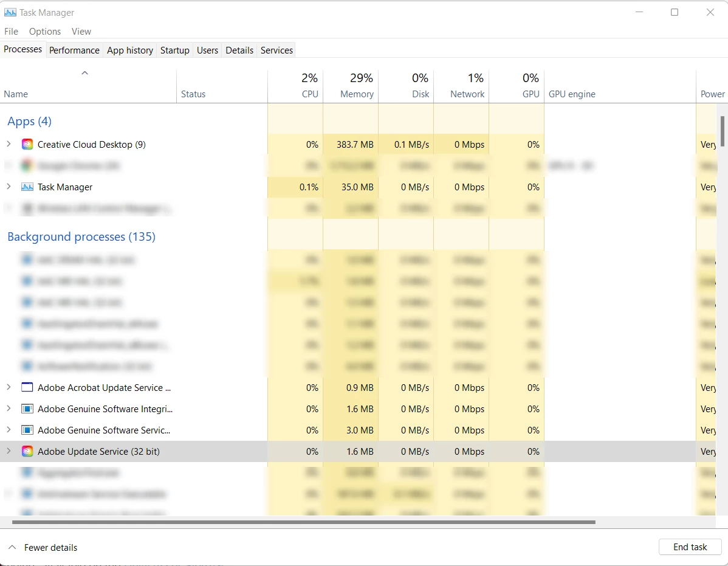Viewport: 728px width, 566px height.
Task: Click the 35.0 MB memory cell
Action: coord(351,187)
